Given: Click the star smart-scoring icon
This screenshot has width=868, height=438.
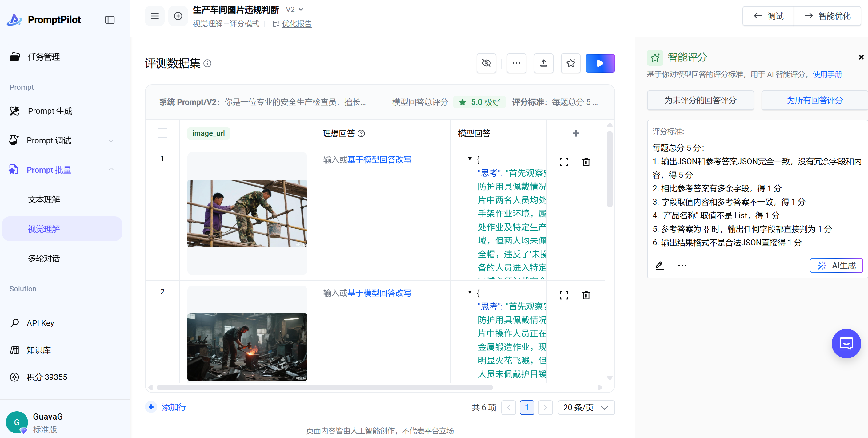Looking at the screenshot, I should [570, 63].
